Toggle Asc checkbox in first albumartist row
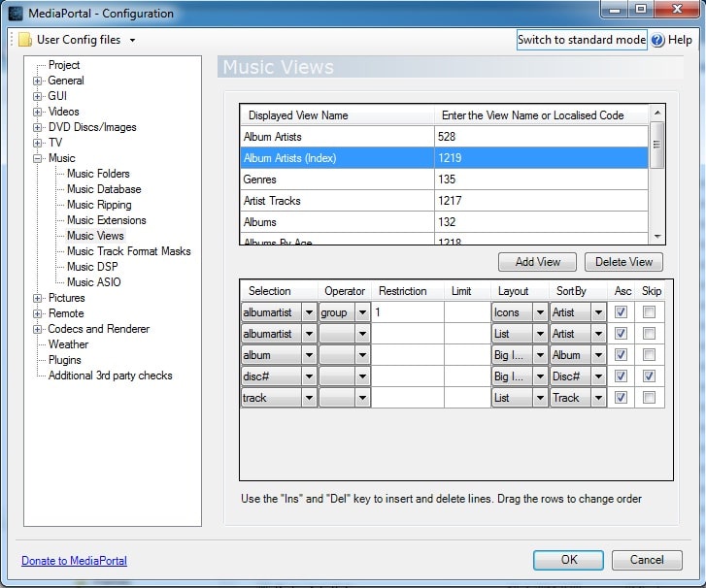706x588 pixels. (x=621, y=311)
